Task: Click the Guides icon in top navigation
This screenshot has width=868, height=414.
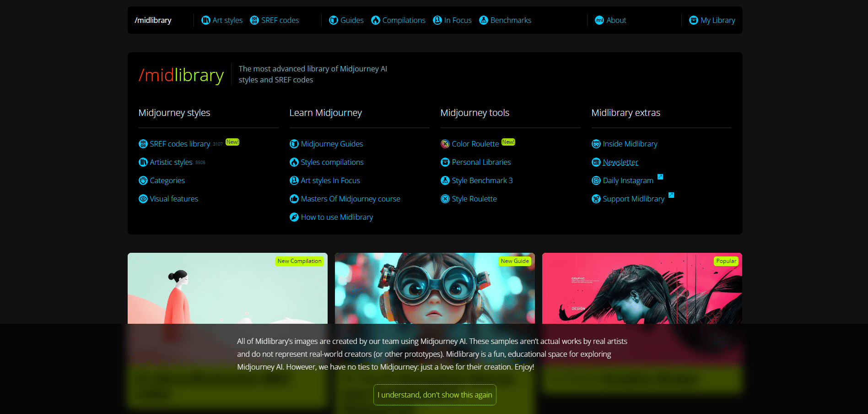Action: point(334,20)
